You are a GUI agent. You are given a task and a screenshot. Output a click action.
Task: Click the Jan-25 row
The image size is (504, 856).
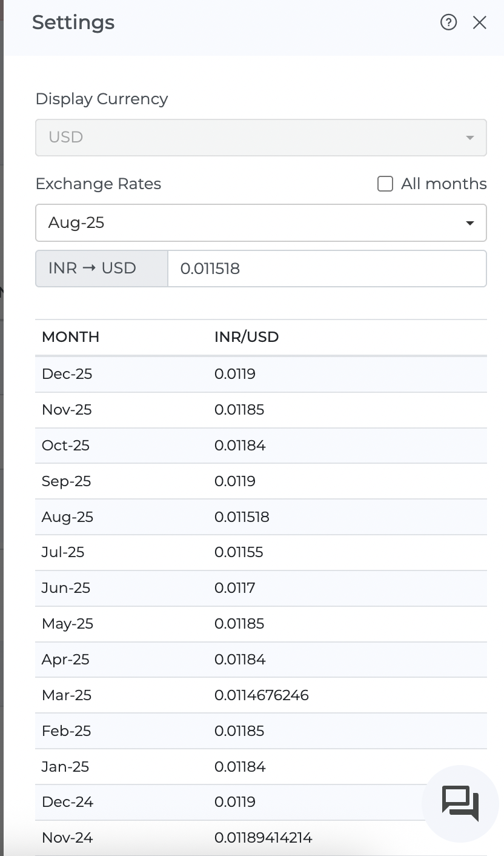point(260,767)
